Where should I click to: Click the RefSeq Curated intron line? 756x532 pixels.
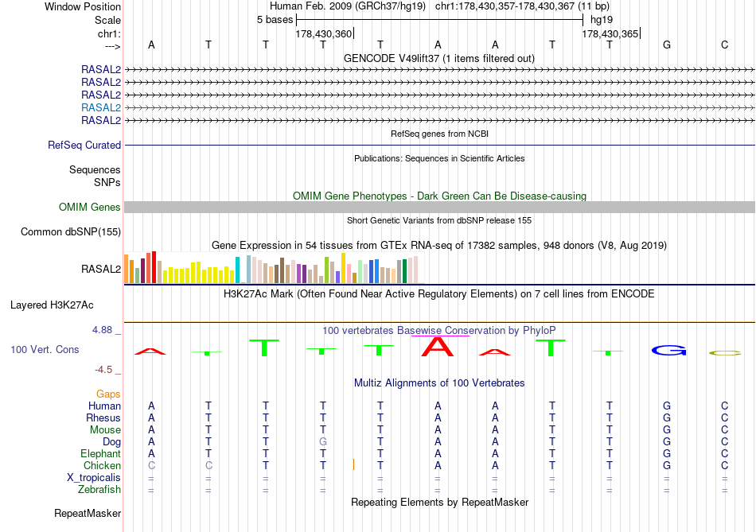tap(439, 145)
